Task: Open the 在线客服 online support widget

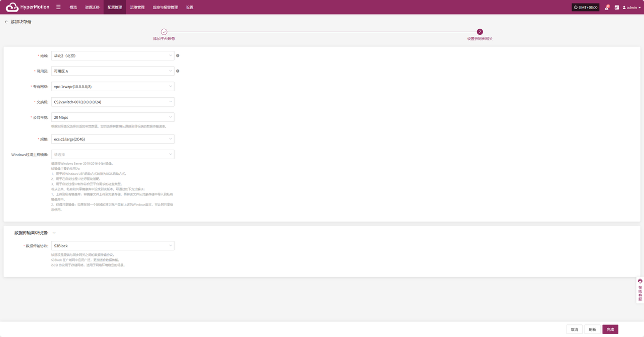Action: (x=640, y=290)
